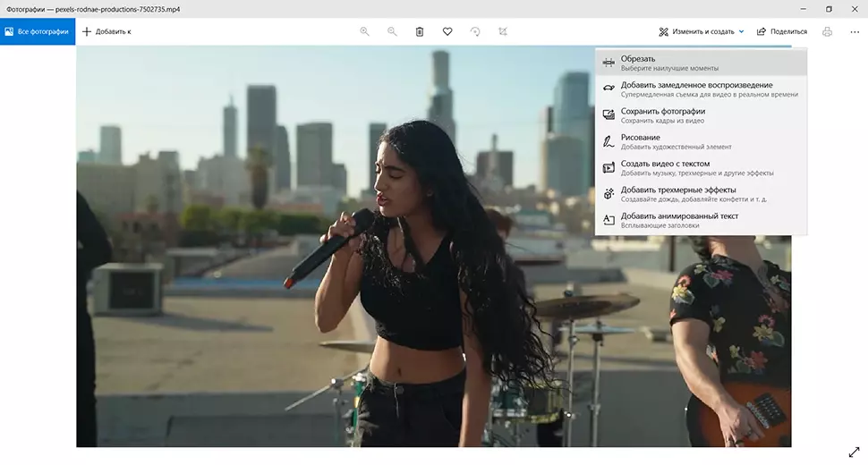Open the Рисование menu option
The image size is (868, 465).
click(x=701, y=141)
